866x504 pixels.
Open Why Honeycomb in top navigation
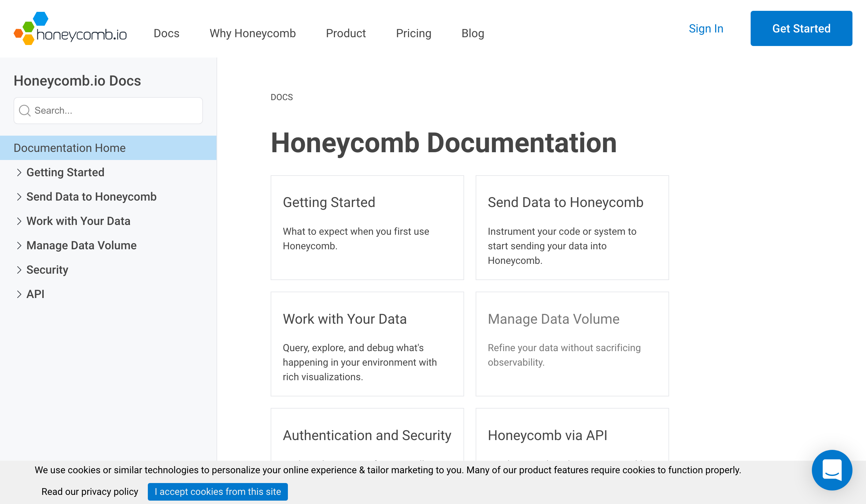click(253, 33)
